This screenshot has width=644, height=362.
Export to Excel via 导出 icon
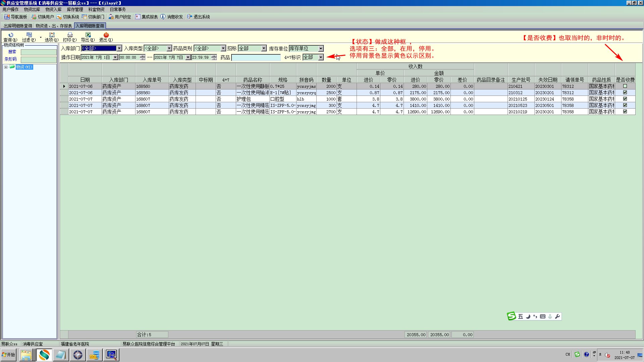coord(88,35)
